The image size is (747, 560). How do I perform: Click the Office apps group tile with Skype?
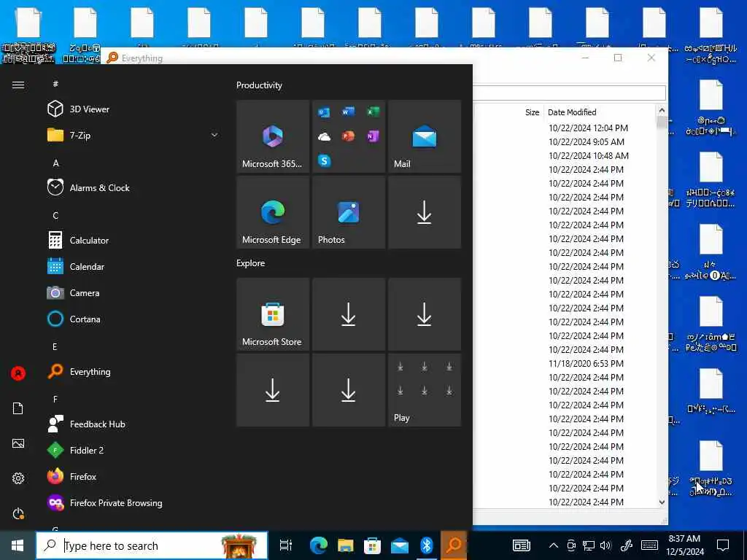click(x=348, y=136)
